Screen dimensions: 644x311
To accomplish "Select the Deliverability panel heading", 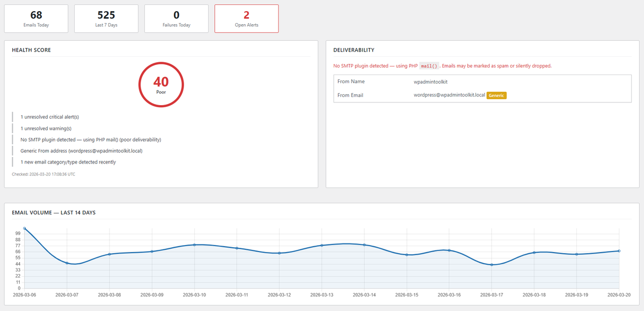I will (354, 50).
